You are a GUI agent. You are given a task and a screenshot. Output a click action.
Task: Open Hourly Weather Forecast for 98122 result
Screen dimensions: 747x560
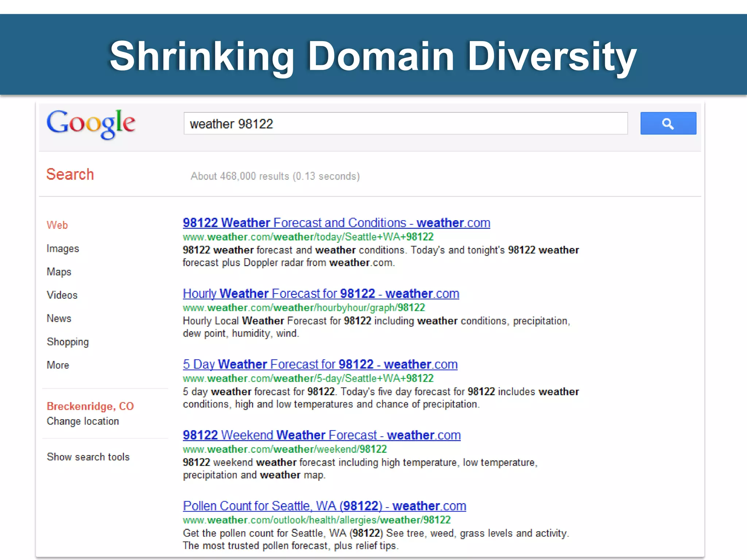tap(321, 293)
